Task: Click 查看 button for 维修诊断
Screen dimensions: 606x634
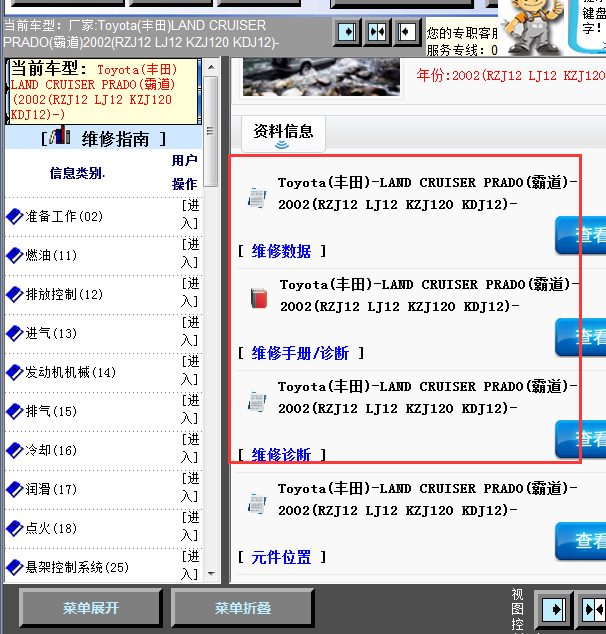Action: tap(581, 439)
